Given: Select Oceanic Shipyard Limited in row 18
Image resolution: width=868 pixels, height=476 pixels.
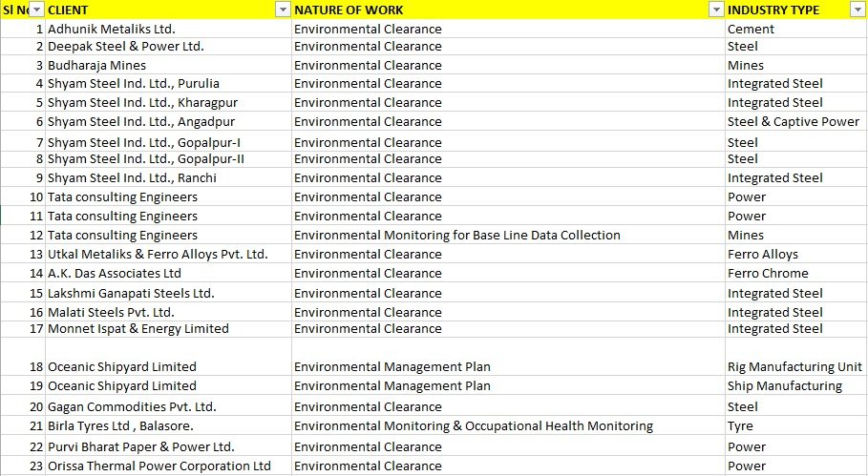Looking at the screenshot, I should tap(168, 357).
